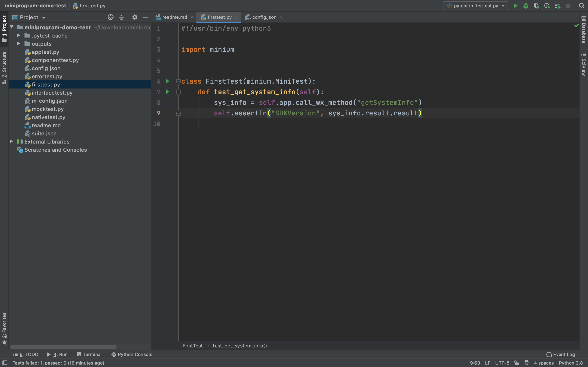Run FirstTest class via gutter arrow
588x367 pixels.
[167, 81]
